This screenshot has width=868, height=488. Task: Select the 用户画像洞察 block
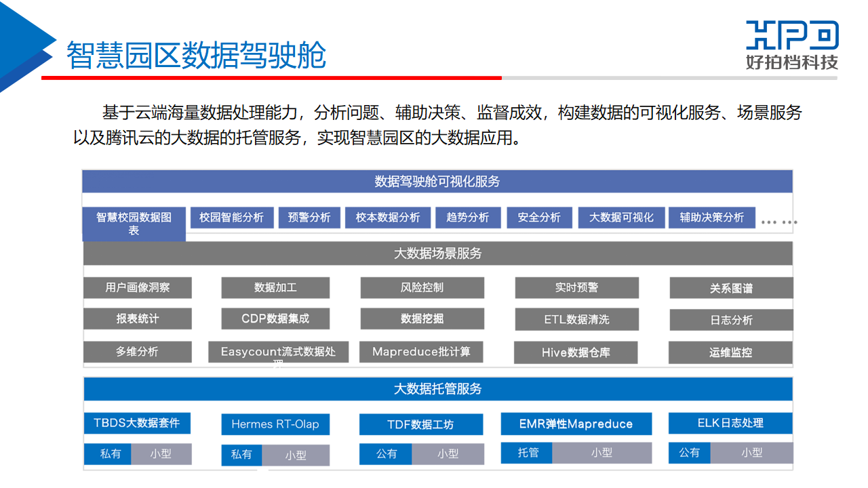tap(138, 287)
